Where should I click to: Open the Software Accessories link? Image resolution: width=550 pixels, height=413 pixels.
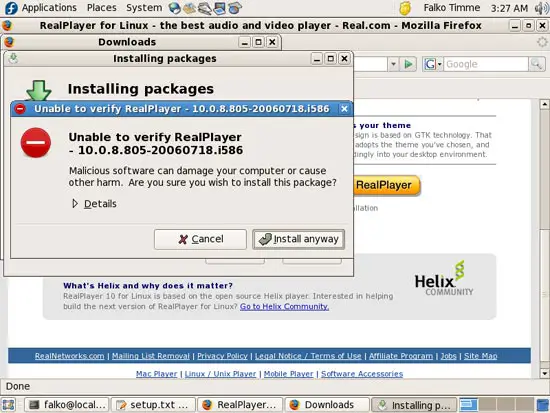[x=362, y=374]
